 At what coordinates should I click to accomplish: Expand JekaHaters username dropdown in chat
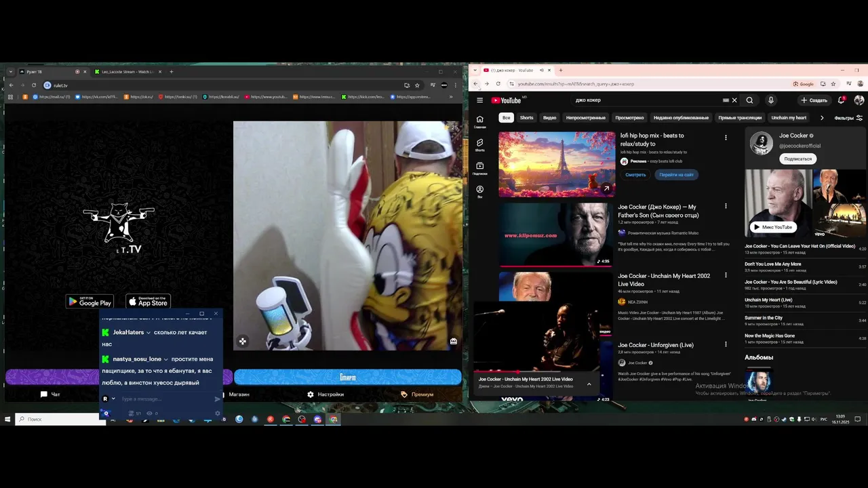[149, 333]
